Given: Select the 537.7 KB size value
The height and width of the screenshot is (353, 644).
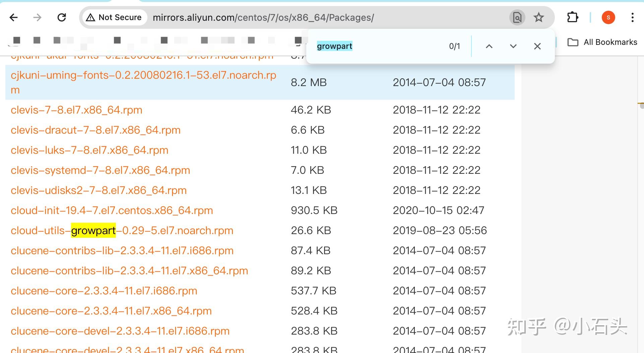Looking at the screenshot, I should tap(313, 291).
